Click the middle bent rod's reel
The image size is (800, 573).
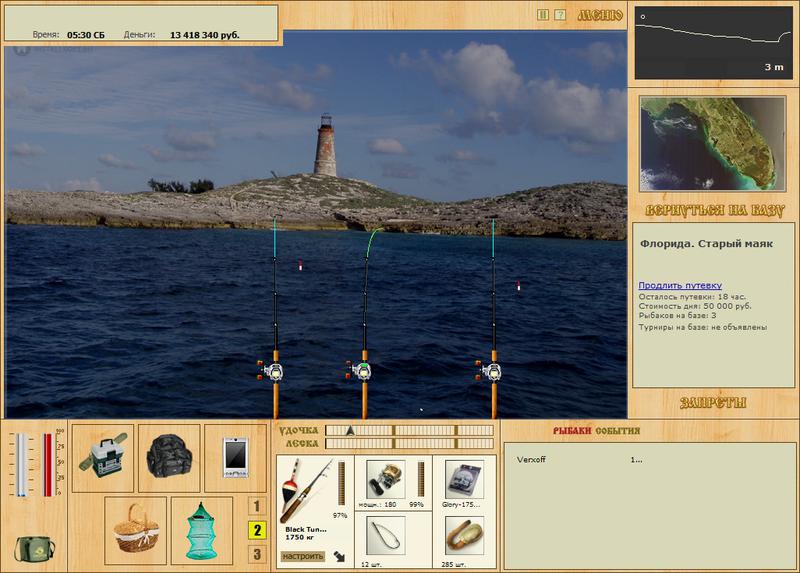(360, 371)
